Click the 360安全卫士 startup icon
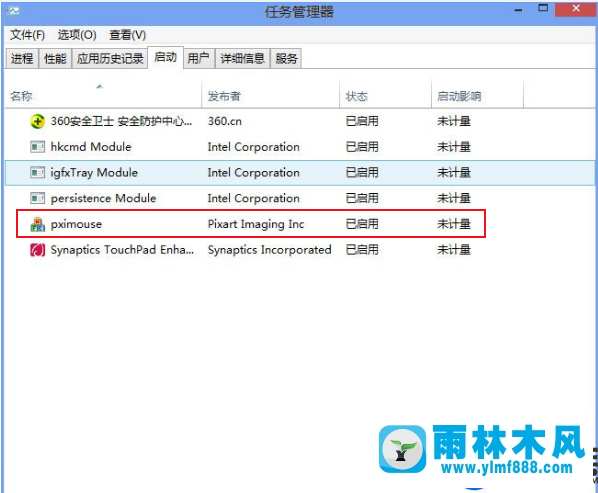Image resolution: width=598 pixels, height=493 pixels. [x=37, y=122]
